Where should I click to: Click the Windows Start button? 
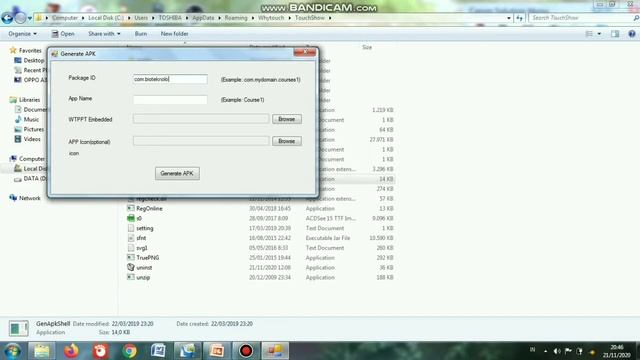[13, 351]
